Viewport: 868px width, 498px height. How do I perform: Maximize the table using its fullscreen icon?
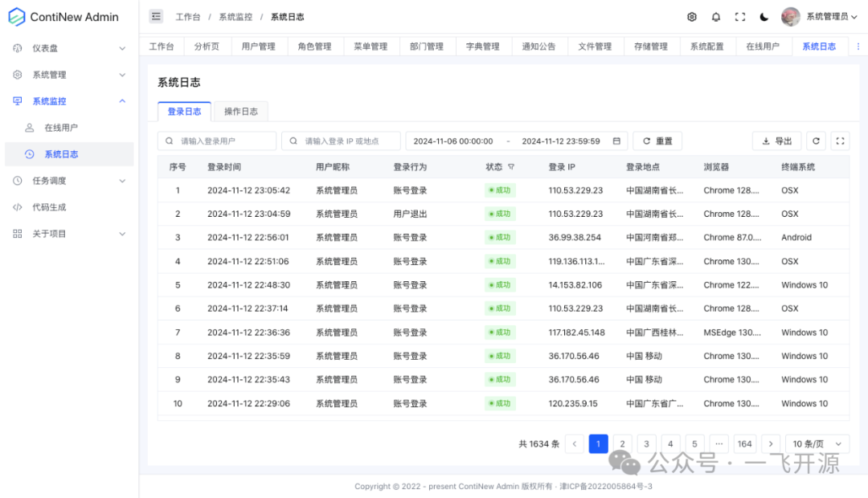click(x=840, y=141)
